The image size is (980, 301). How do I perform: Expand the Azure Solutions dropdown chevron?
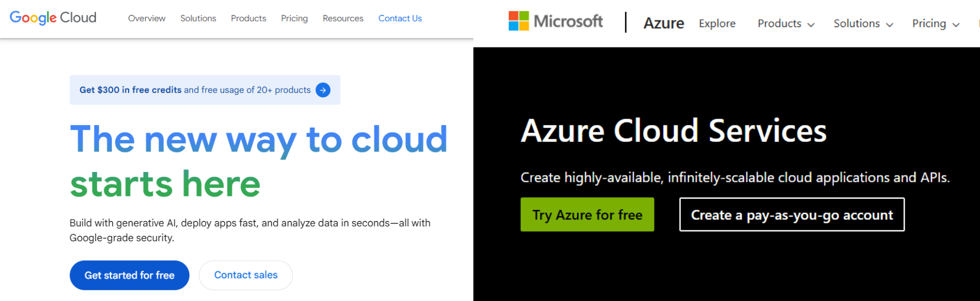tap(890, 24)
